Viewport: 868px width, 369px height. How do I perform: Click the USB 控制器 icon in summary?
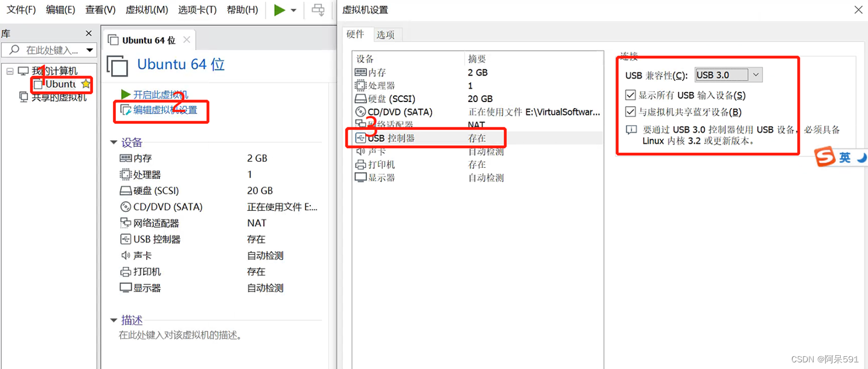click(126, 239)
